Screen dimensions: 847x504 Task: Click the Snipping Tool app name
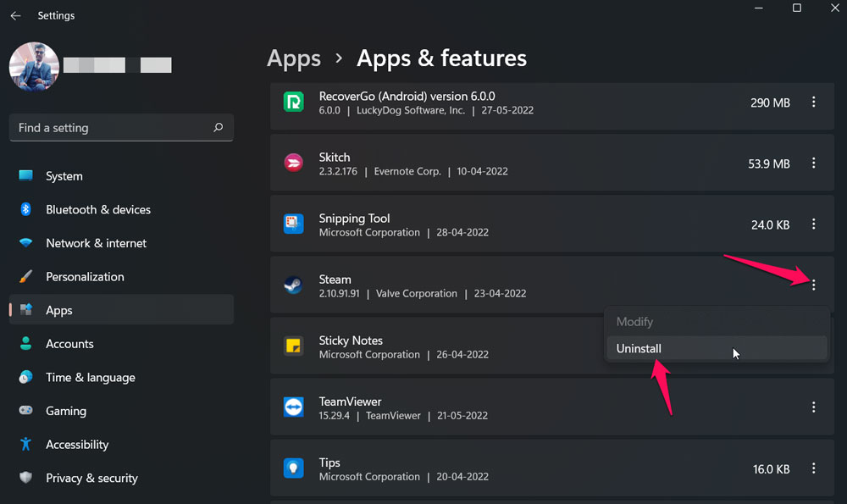coord(354,219)
